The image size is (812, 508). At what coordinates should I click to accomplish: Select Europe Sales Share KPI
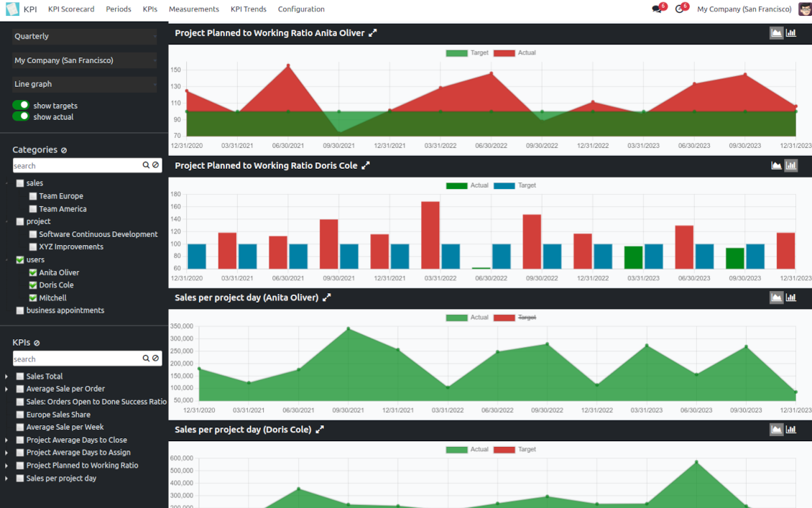pyautogui.click(x=58, y=415)
